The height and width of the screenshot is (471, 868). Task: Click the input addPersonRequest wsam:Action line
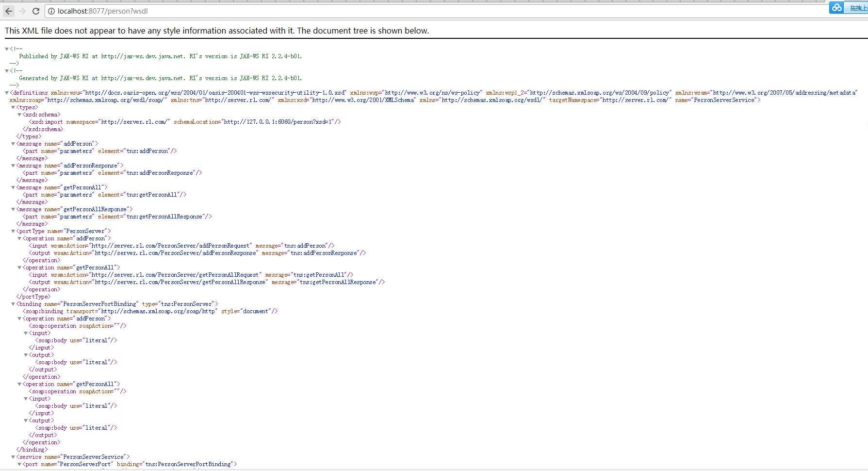point(181,246)
